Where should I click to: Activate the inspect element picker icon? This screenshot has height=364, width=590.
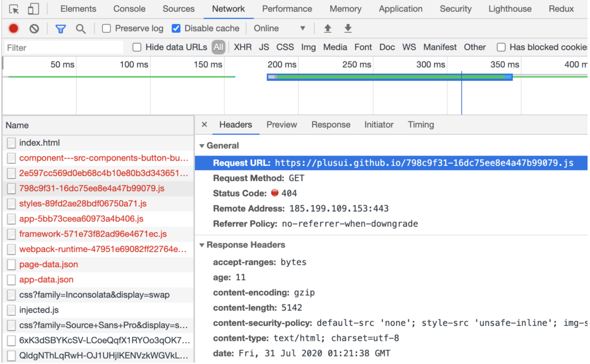(x=14, y=9)
